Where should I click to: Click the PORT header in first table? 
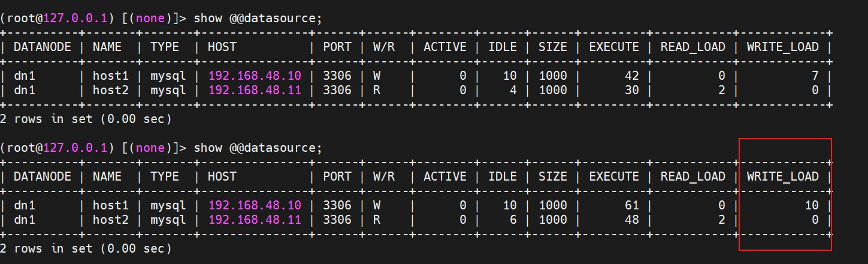(337, 47)
